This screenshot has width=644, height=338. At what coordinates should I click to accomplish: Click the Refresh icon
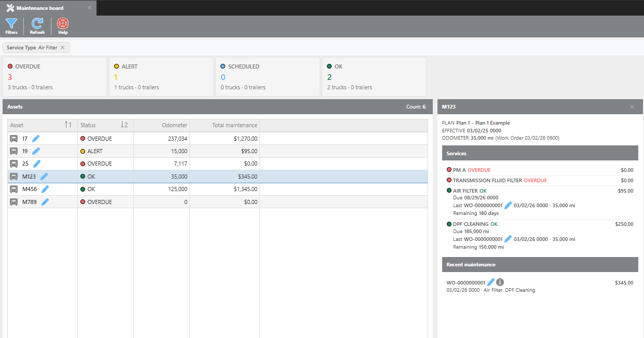[37, 25]
